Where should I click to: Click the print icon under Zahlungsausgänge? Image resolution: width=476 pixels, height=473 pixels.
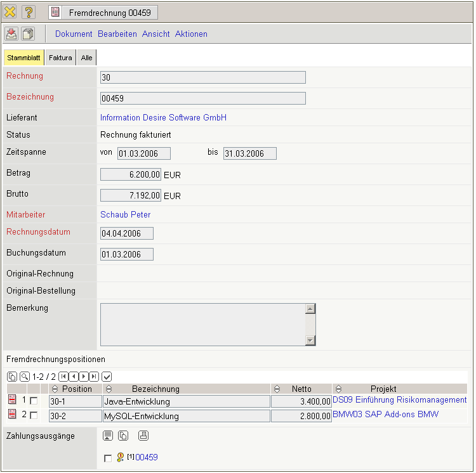tap(143, 436)
